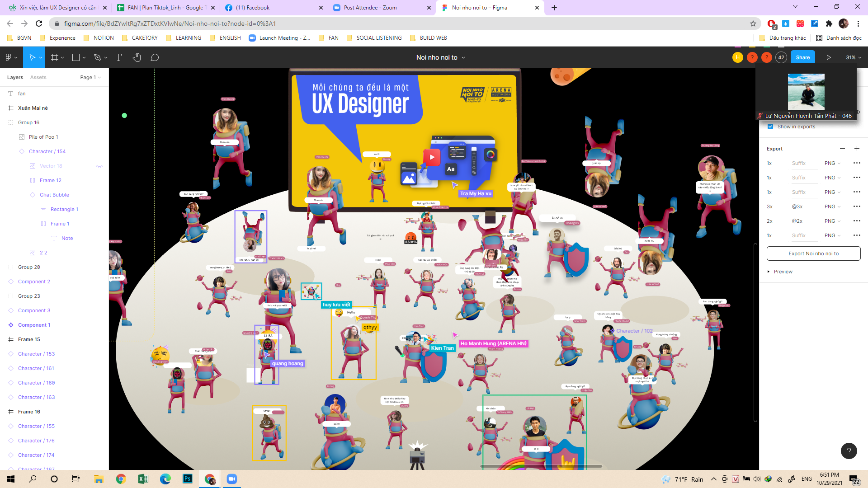Click the orange H user avatar
Screen dimensions: 868x488
[x=737, y=57]
